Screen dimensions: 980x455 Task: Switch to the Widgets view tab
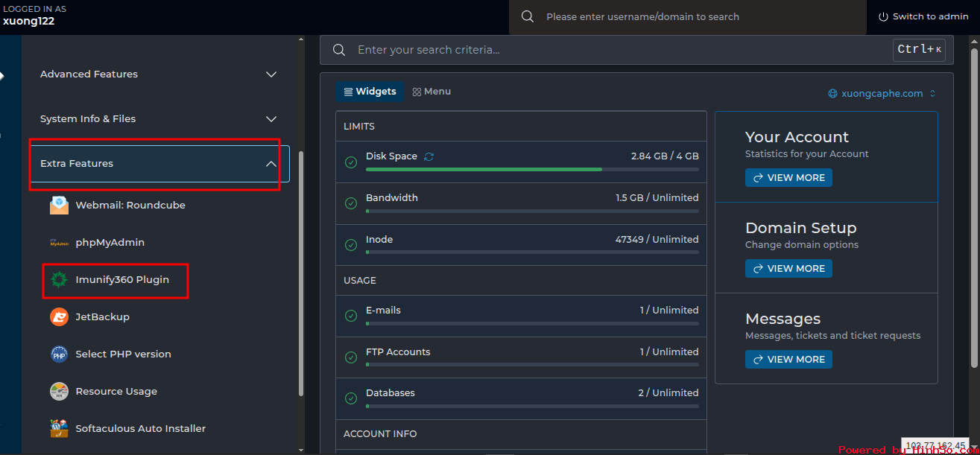click(x=370, y=92)
